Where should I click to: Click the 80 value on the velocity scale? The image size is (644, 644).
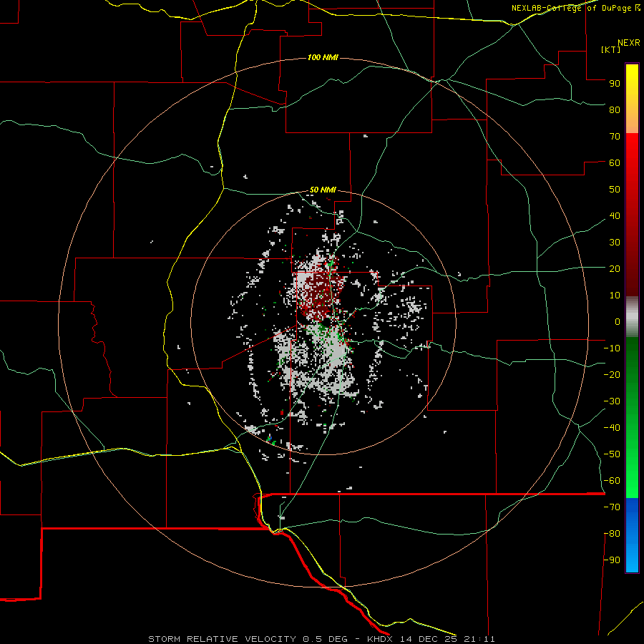(x=615, y=109)
